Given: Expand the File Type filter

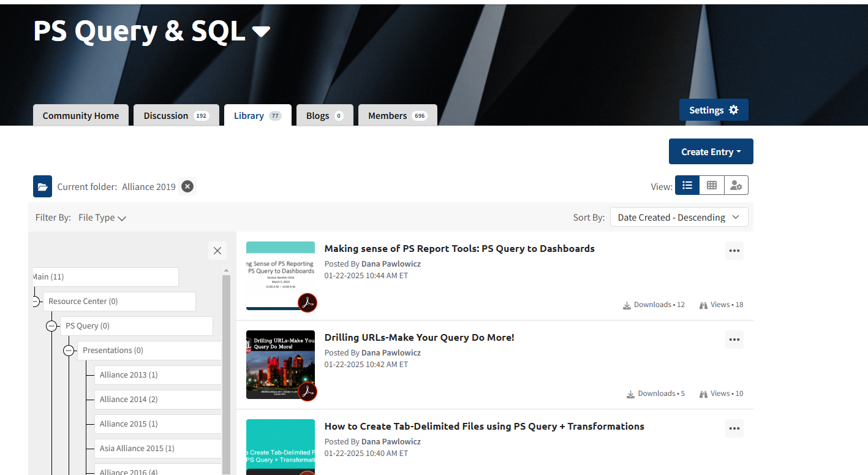Looking at the screenshot, I should coord(102,218).
